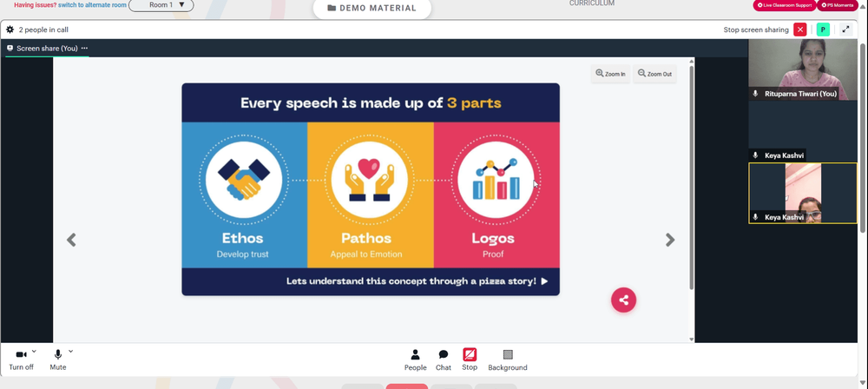Expand call to fullscreen
Viewport: 868px width, 389px height.
tap(845, 30)
